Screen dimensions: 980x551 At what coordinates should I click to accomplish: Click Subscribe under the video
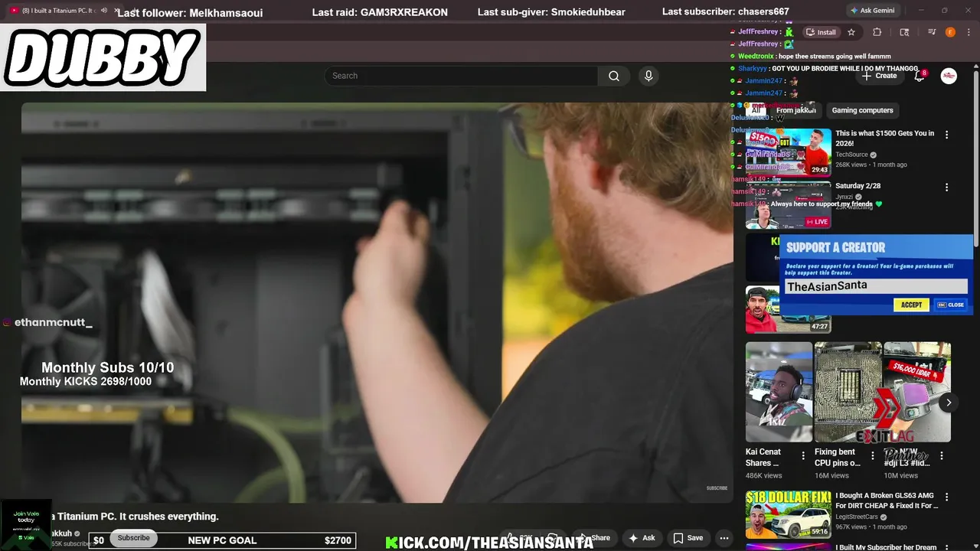coord(133,538)
